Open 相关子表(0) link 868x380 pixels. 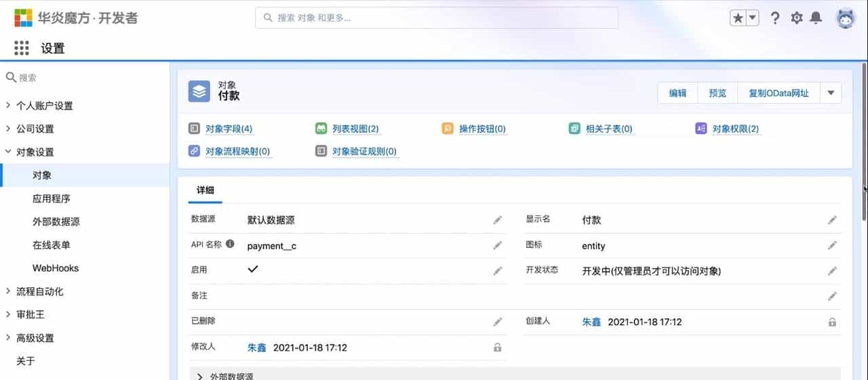click(609, 129)
